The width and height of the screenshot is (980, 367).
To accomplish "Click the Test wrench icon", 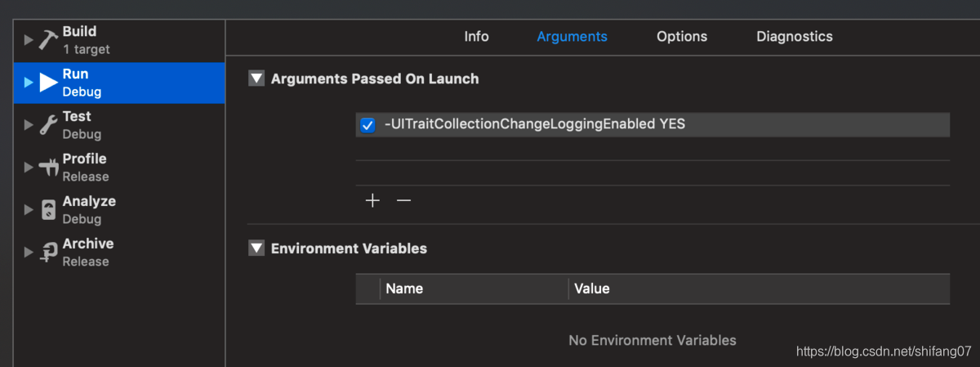I will point(48,125).
